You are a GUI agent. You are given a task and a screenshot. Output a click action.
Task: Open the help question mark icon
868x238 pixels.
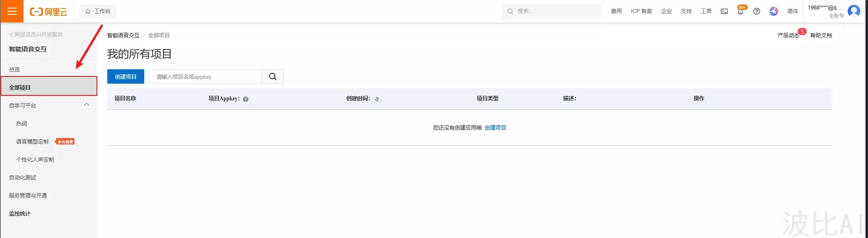(x=757, y=11)
